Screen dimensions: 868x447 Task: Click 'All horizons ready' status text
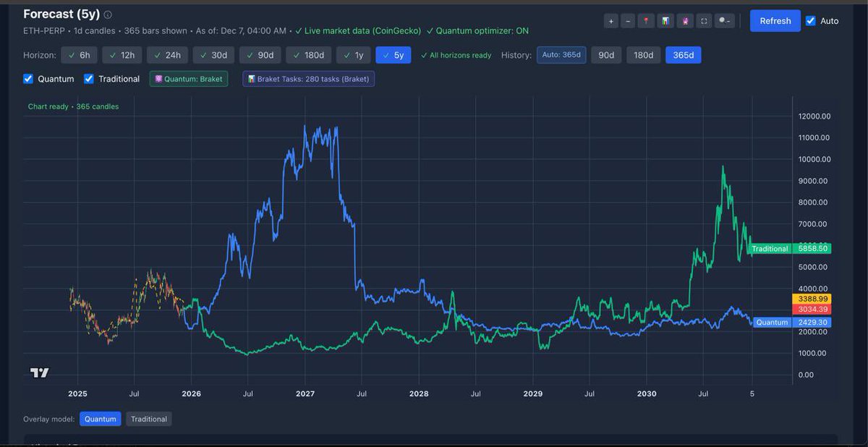[x=456, y=55]
